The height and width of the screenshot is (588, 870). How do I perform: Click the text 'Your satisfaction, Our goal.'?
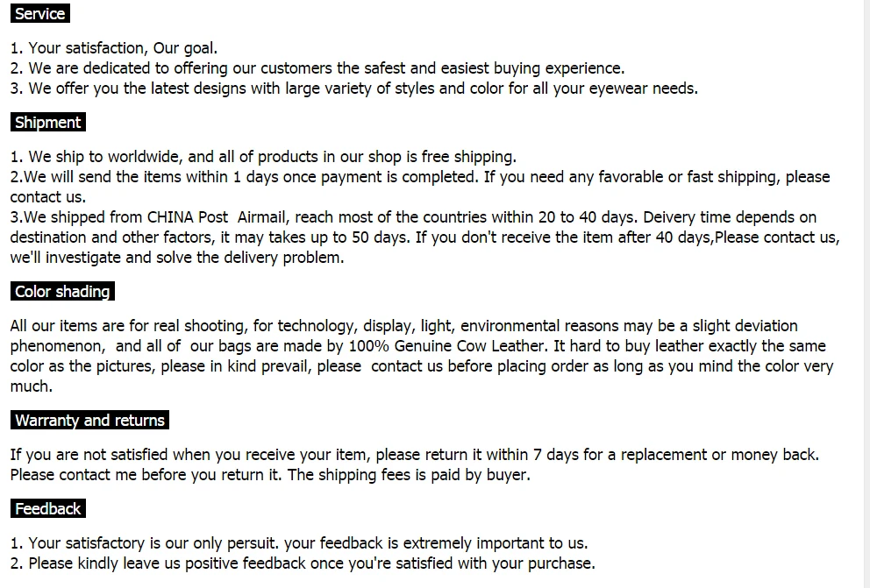click(x=123, y=48)
